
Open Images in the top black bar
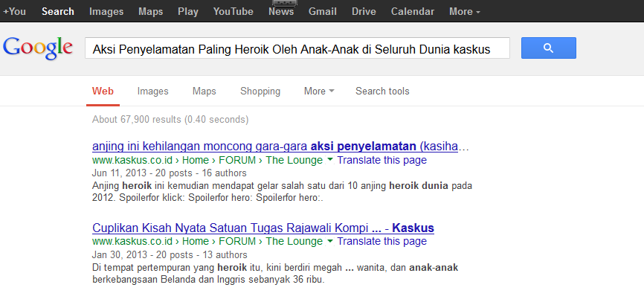(106, 11)
